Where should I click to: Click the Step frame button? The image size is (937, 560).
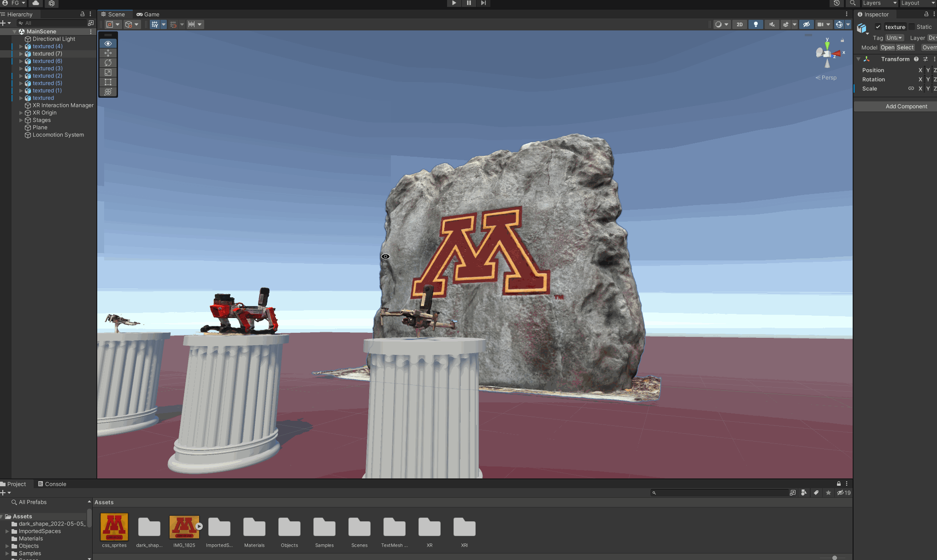(483, 3)
